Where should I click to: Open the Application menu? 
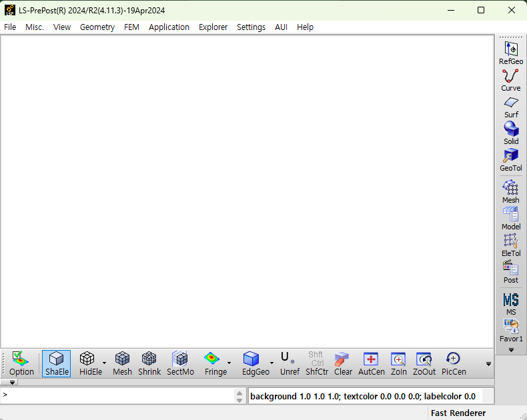pos(169,27)
